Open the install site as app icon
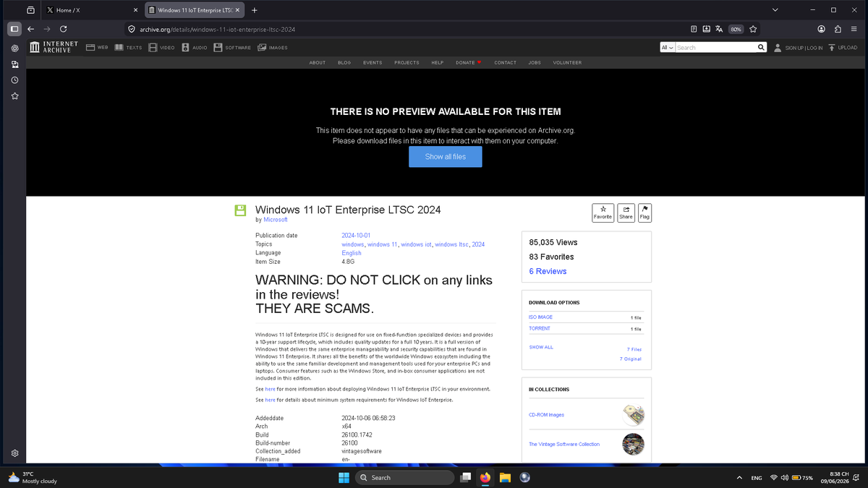Viewport: 868px width, 488px height. click(x=707, y=29)
